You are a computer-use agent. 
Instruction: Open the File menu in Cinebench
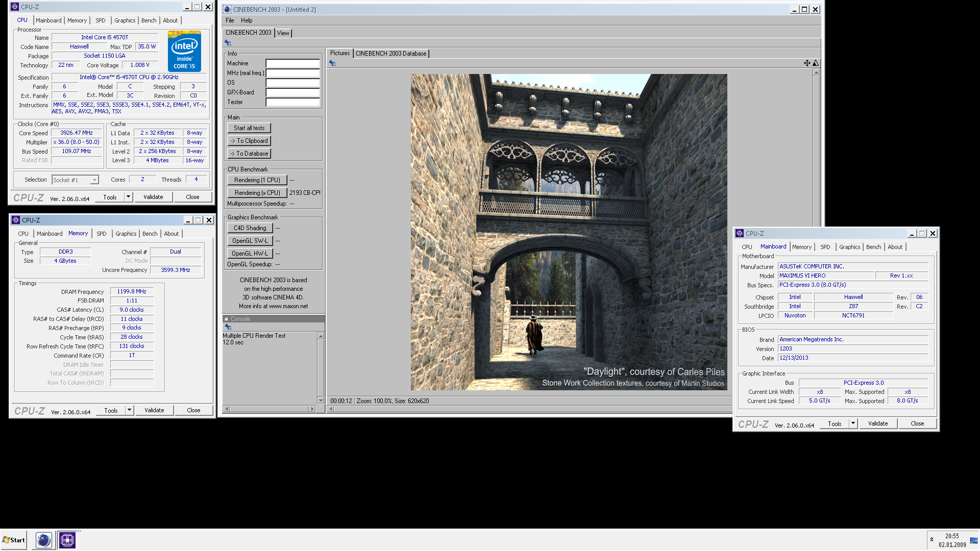(230, 20)
